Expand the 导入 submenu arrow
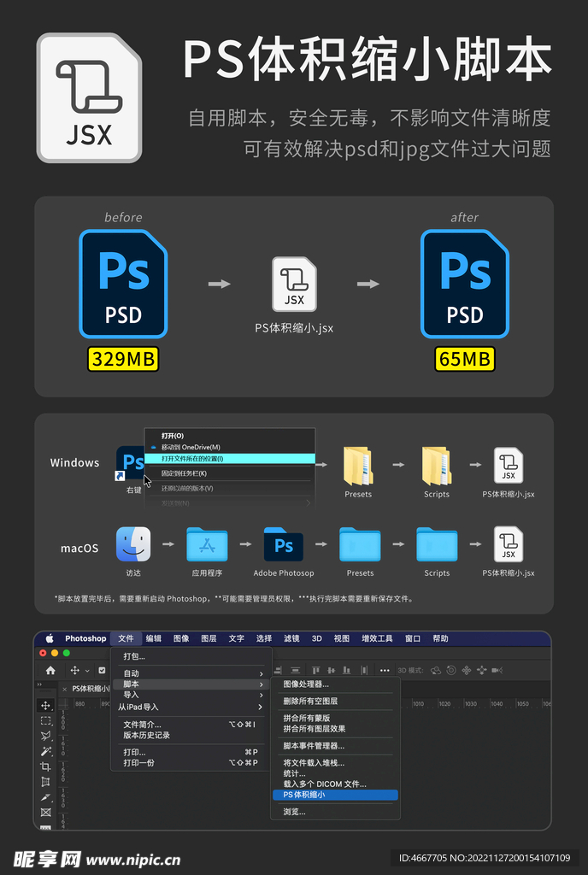Image resolution: width=588 pixels, height=875 pixels. pos(261,696)
